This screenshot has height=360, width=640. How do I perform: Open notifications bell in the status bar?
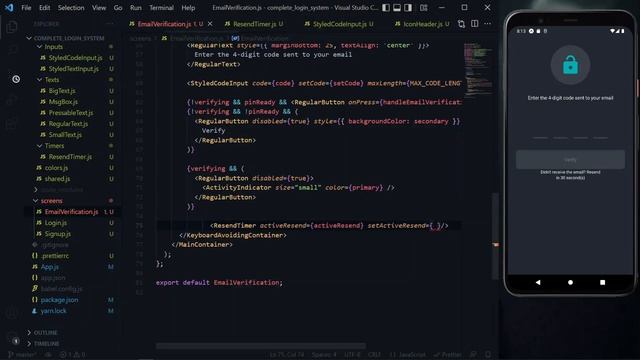488,355
